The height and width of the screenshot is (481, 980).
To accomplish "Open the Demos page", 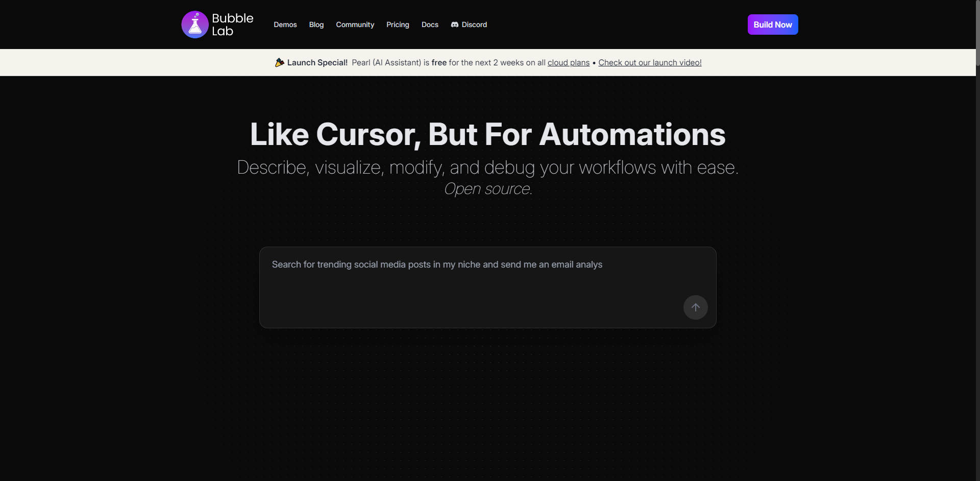I will point(285,25).
